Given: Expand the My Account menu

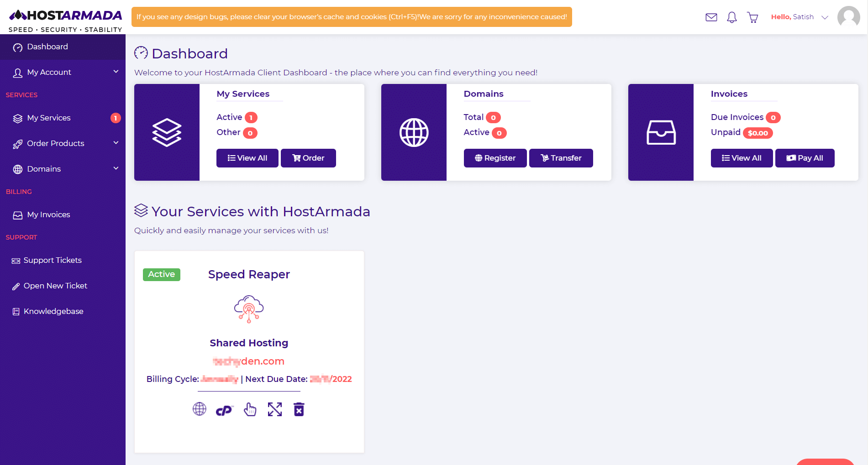Looking at the screenshot, I should [x=49, y=72].
